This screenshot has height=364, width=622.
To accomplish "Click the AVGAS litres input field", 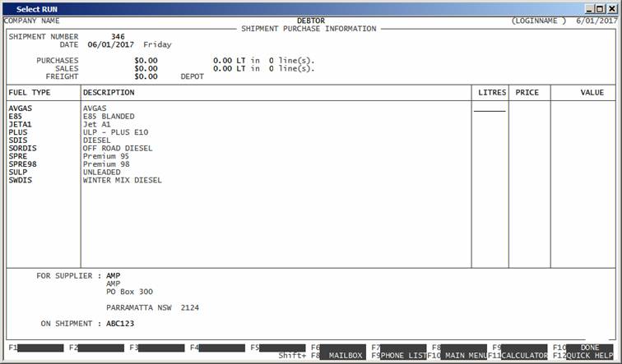I will point(490,108).
